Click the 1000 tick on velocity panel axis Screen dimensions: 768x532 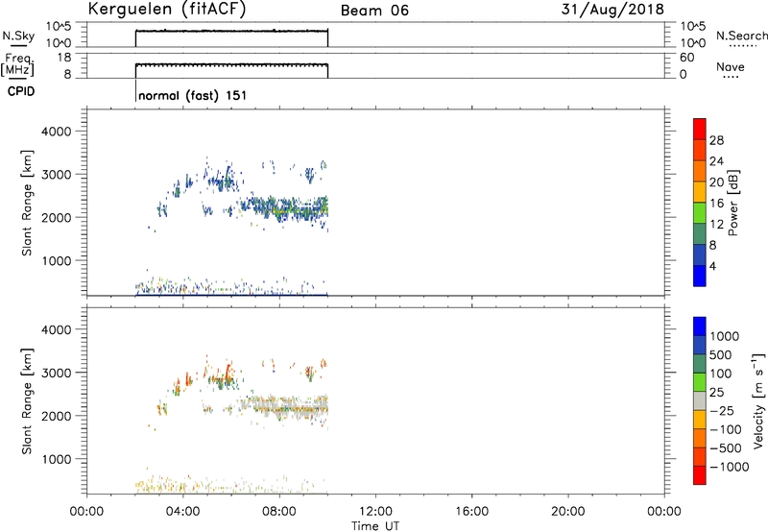[57, 459]
